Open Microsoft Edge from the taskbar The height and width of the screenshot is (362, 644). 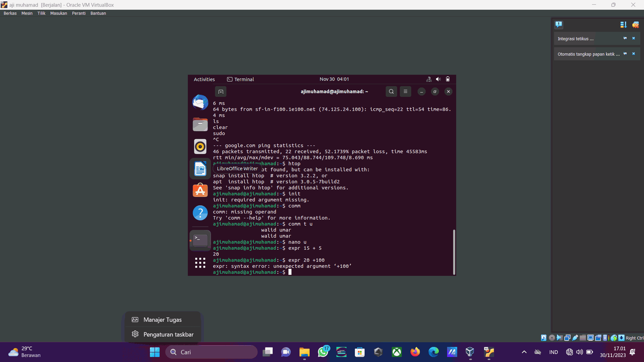[x=433, y=352]
